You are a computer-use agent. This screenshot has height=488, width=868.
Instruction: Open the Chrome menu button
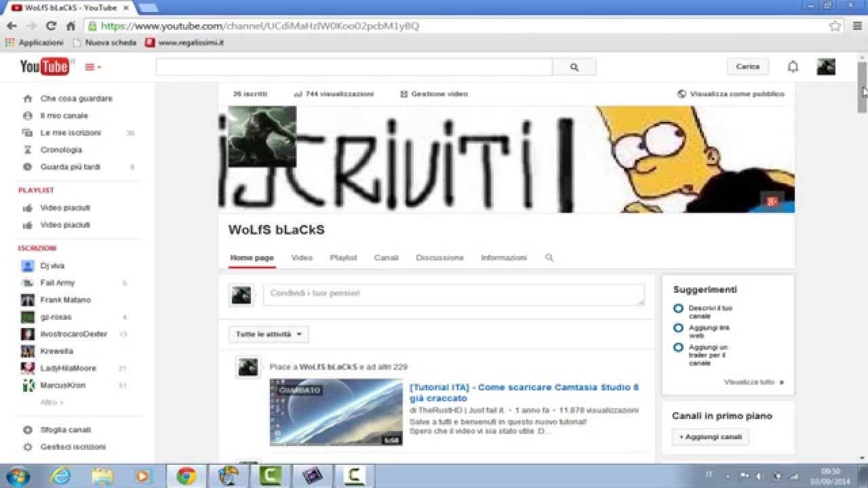pyautogui.click(x=856, y=26)
